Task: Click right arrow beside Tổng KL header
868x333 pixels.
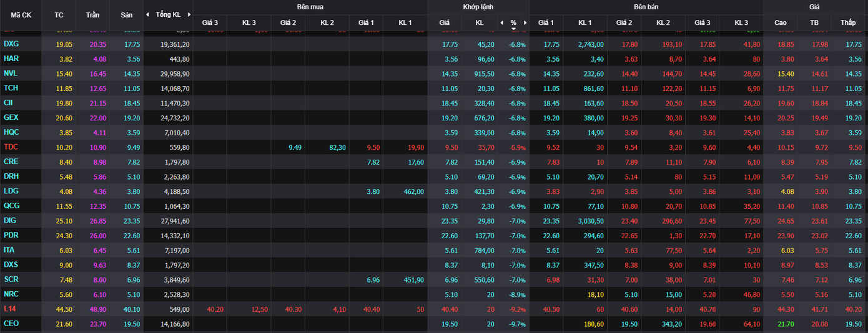Action: pyautogui.click(x=189, y=14)
